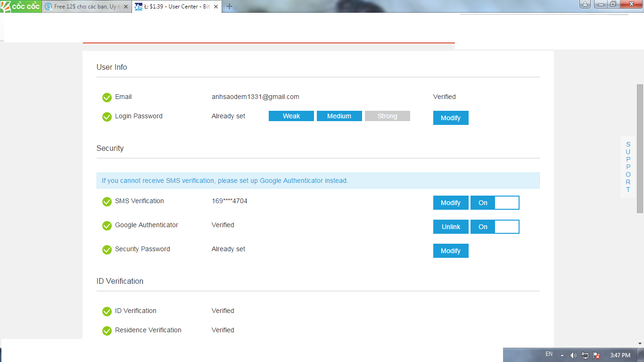Open the network icon in system tray

(x=585, y=355)
